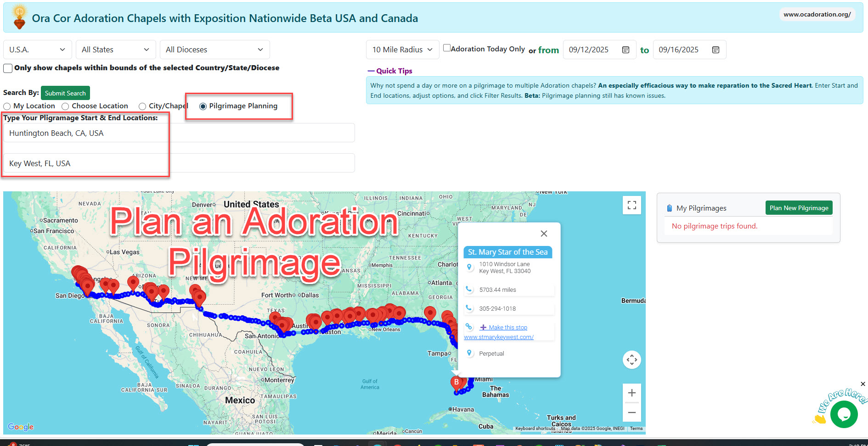This screenshot has width=868, height=446.
Task: Dismiss the We Are Here chat prompt
Action: click(x=863, y=384)
